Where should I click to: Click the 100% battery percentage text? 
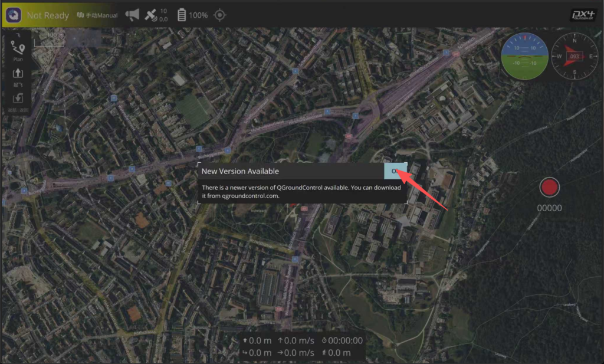pos(198,15)
